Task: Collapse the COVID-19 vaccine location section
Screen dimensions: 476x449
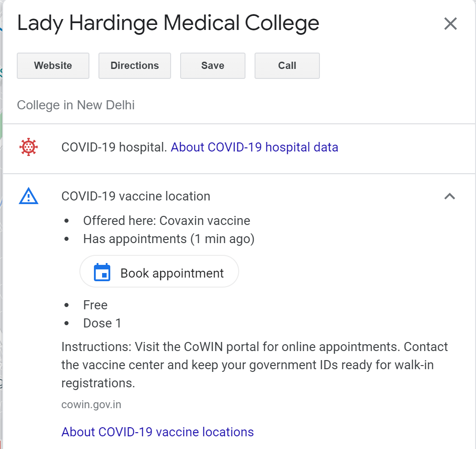Action: click(450, 196)
